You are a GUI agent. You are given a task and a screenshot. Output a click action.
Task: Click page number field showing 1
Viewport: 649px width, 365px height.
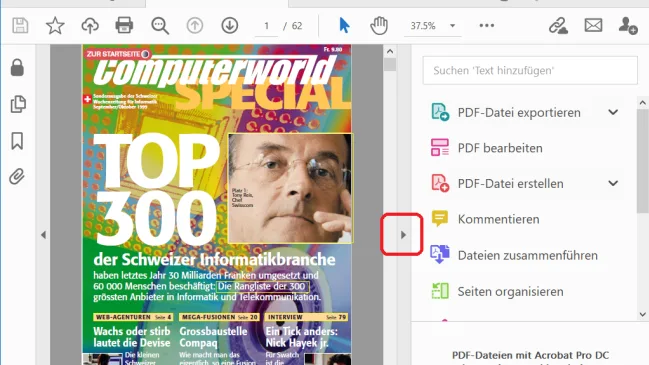(x=266, y=26)
